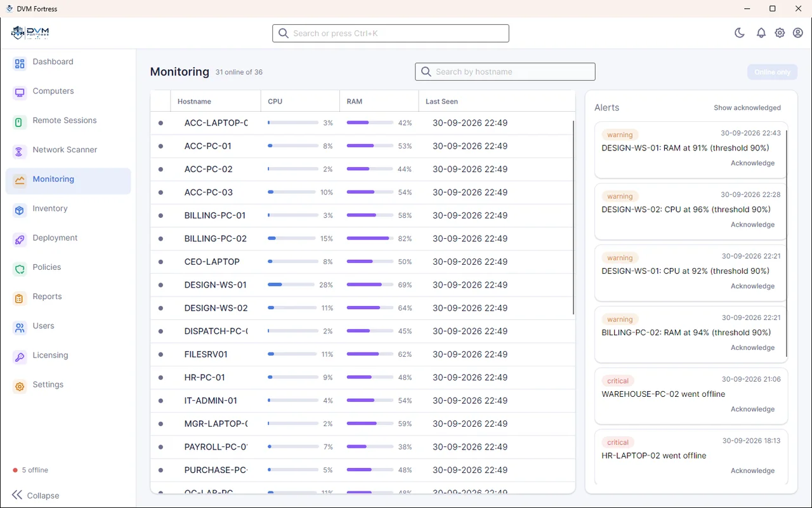Image resolution: width=812 pixels, height=508 pixels.
Task: Toggle the Online only filter
Action: click(x=772, y=72)
